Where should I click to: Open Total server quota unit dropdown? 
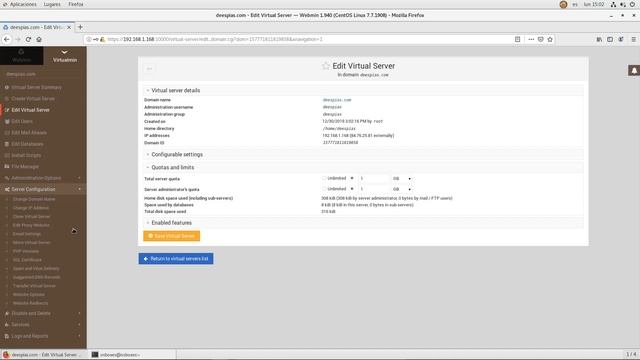(402, 178)
